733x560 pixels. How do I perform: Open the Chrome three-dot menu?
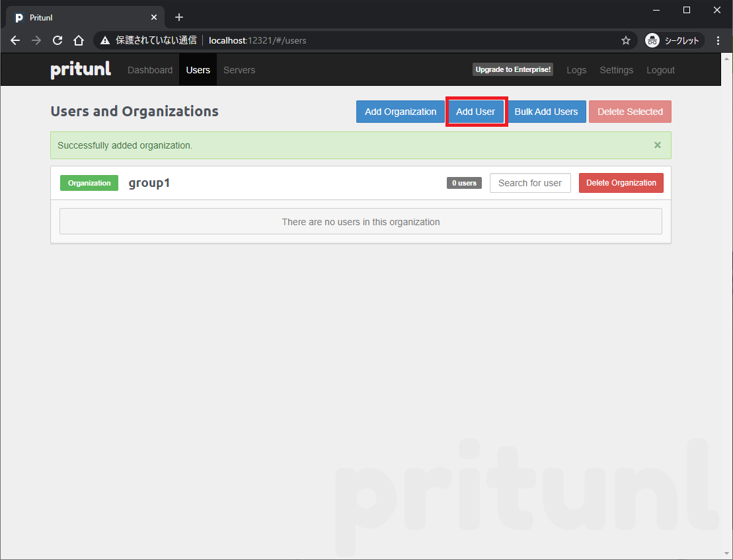point(718,41)
